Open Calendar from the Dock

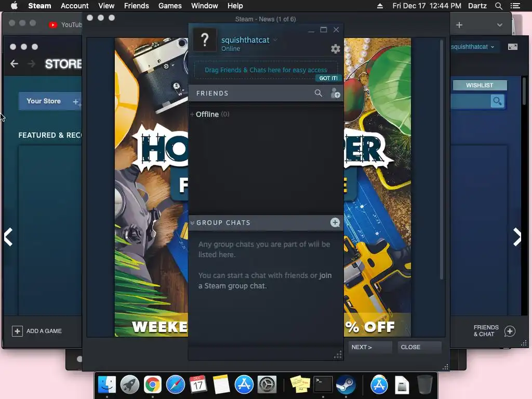coord(198,384)
